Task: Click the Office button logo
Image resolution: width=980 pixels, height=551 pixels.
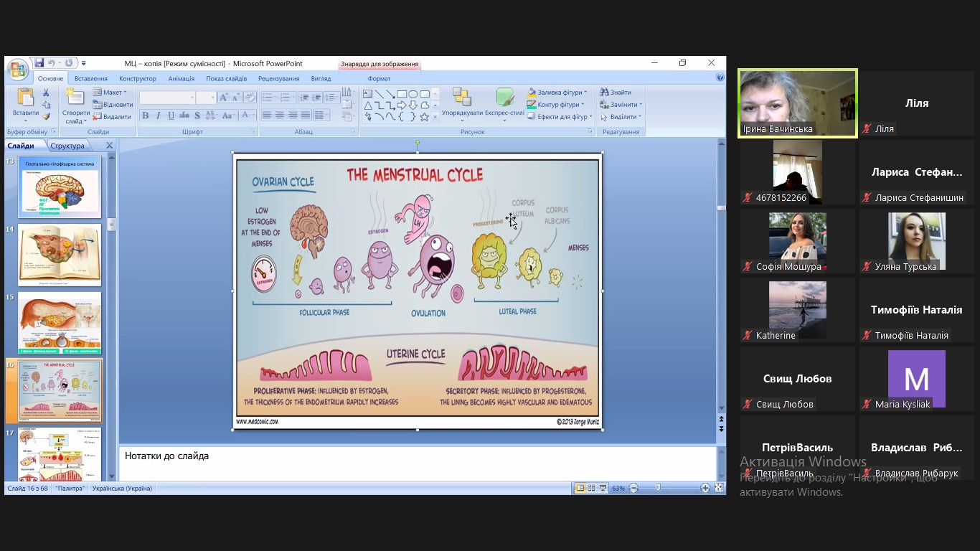Action: [x=18, y=70]
